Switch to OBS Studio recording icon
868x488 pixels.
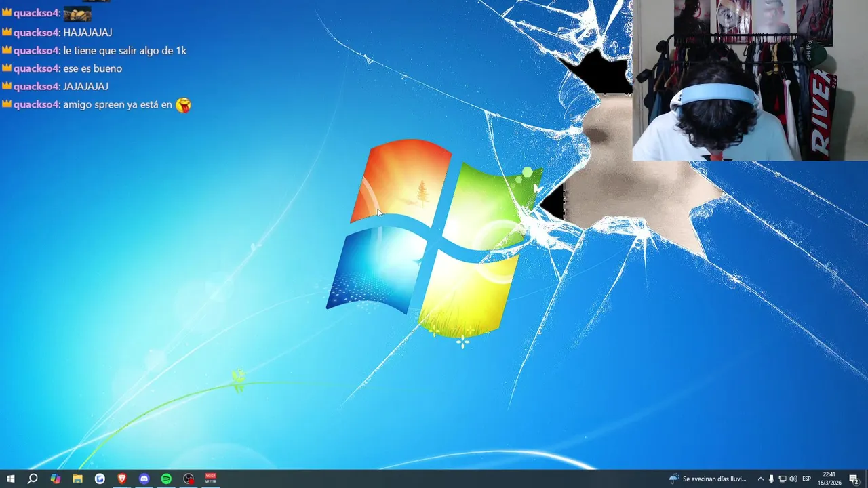(189, 479)
